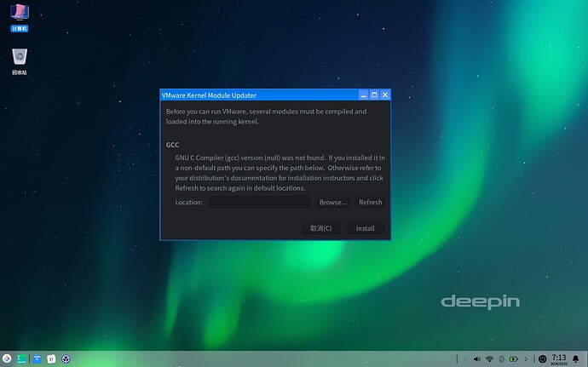Click the power button in taskbar
The image size is (588, 367).
[543, 359]
